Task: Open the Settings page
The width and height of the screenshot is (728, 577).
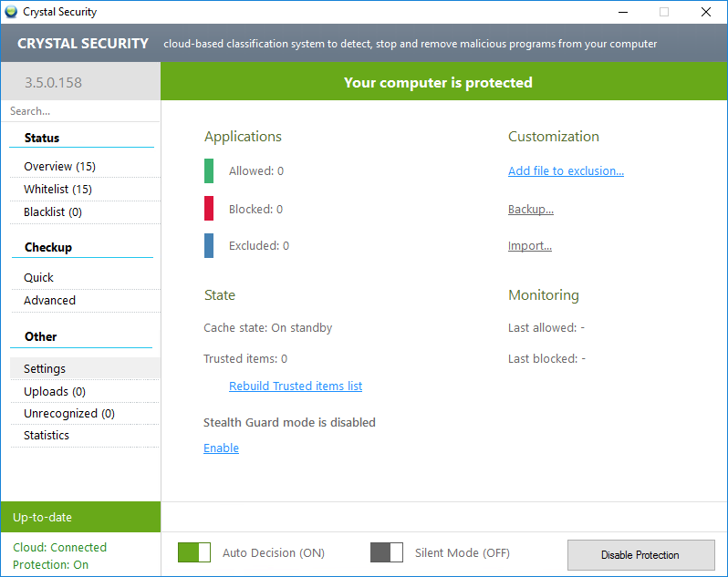Action: [85, 368]
